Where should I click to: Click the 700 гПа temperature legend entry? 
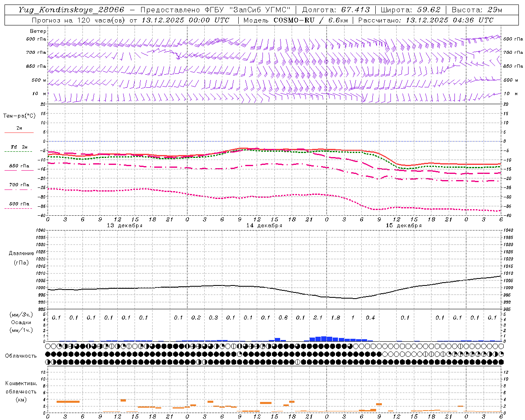19,185
